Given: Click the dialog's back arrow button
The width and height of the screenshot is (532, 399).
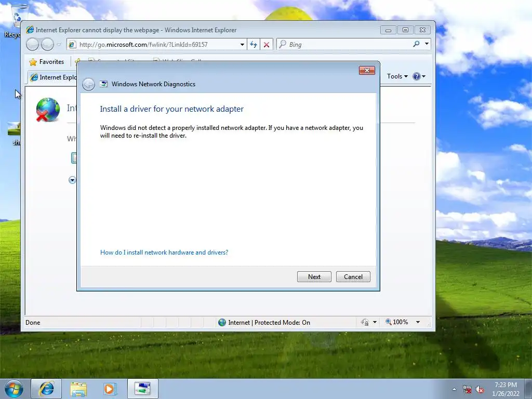Looking at the screenshot, I should (88, 84).
